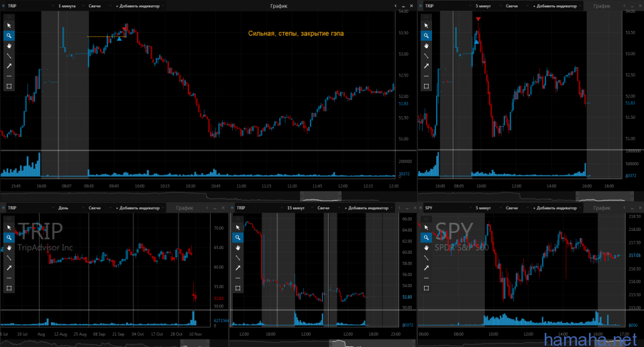
Task: Click the TRIP ticker field in 15-minute panel
Action: (x=259, y=208)
